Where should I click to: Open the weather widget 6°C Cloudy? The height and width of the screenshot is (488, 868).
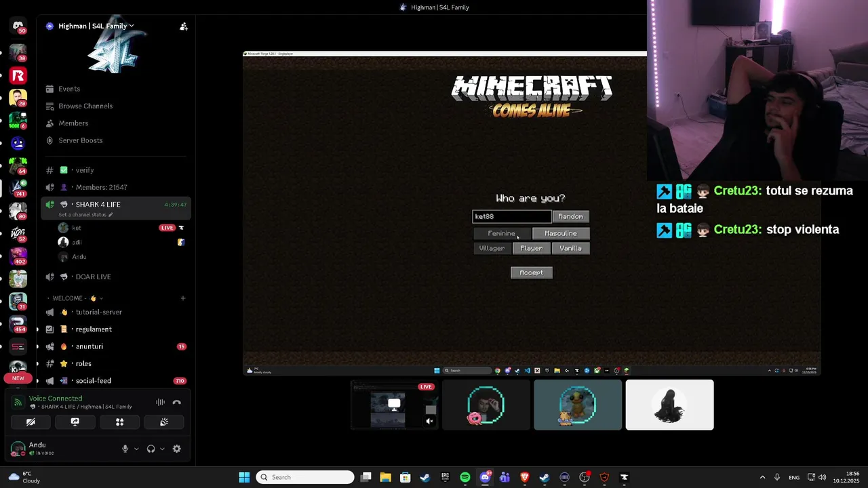(x=24, y=477)
